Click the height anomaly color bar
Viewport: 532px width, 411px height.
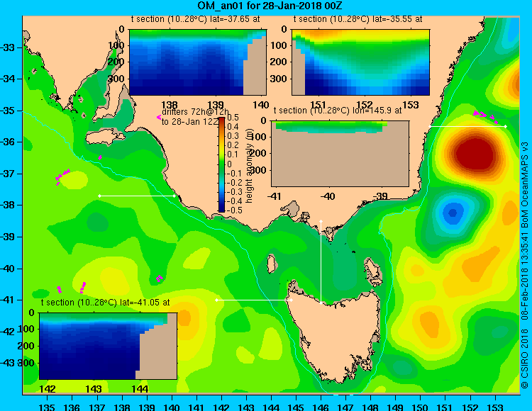pos(221,164)
